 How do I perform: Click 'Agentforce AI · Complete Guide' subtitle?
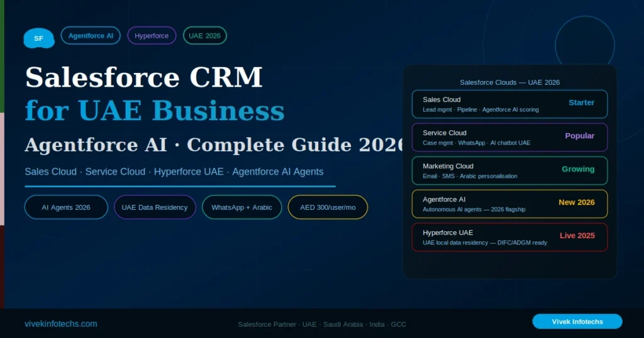pyautogui.click(x=215, y=144)
